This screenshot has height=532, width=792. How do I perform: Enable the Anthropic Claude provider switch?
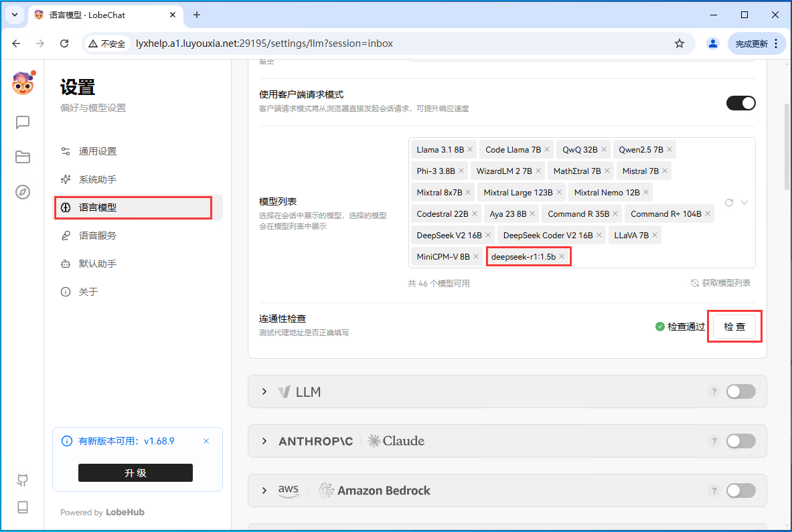pos(740,441)
